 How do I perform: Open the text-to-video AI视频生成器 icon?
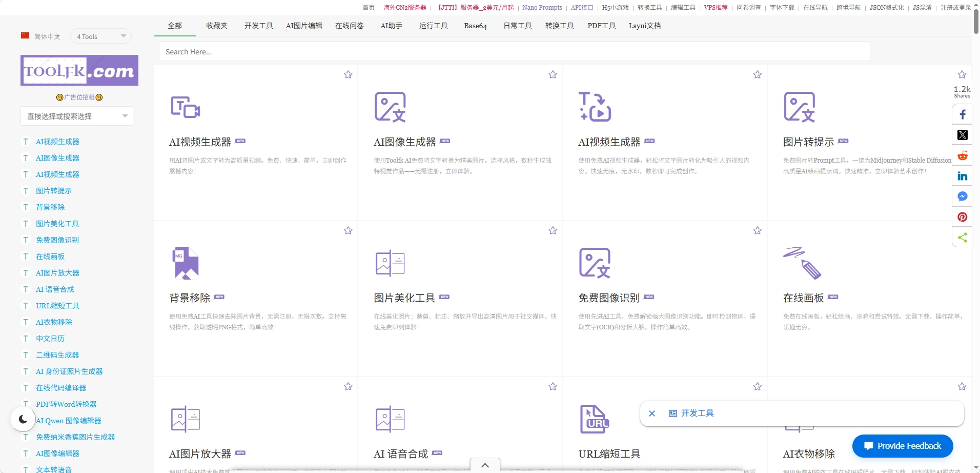(595, 107)
